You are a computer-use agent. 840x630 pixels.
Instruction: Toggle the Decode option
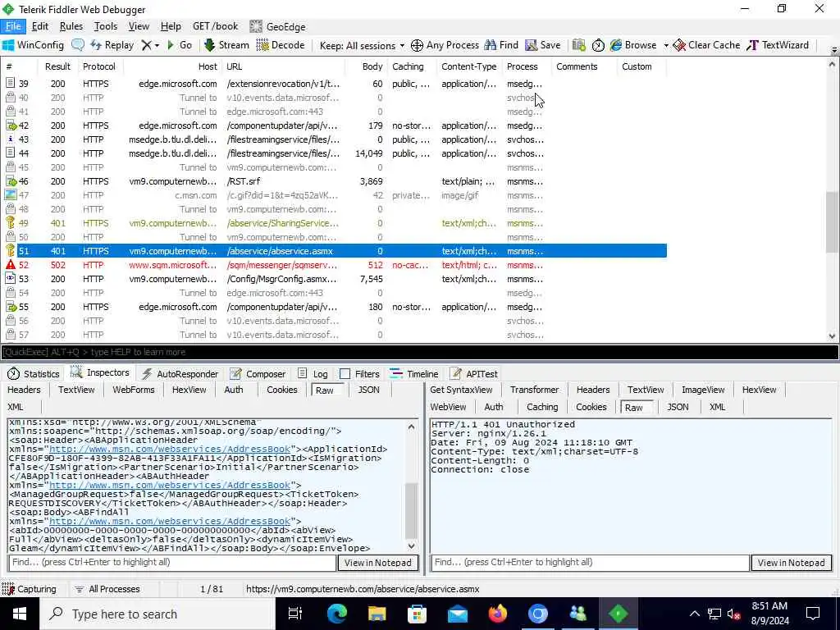(281, 45)
